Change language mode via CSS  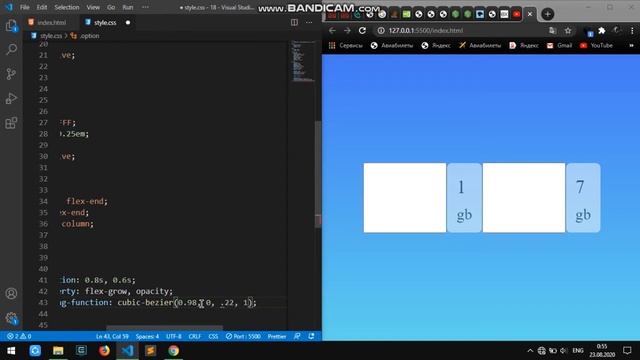click(x=213, y=336)
